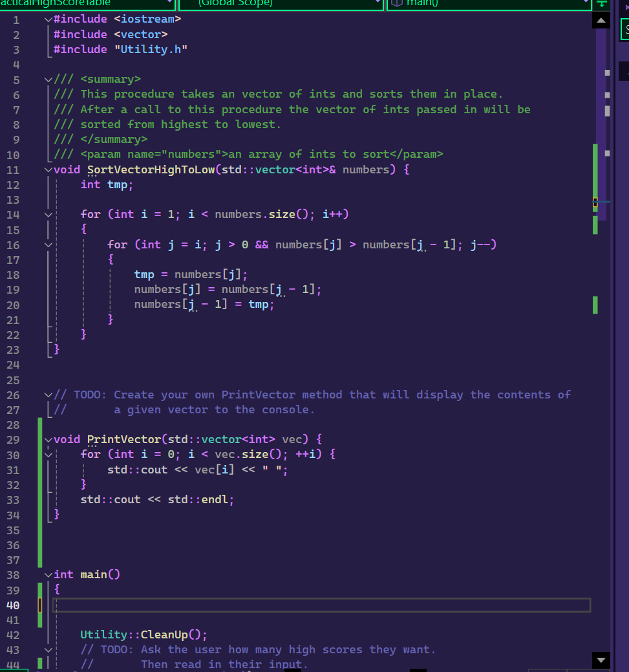Collapse the SortVectorHighToLow function body
This screenshot has height=672, width=629.
(x=48, y=169)
